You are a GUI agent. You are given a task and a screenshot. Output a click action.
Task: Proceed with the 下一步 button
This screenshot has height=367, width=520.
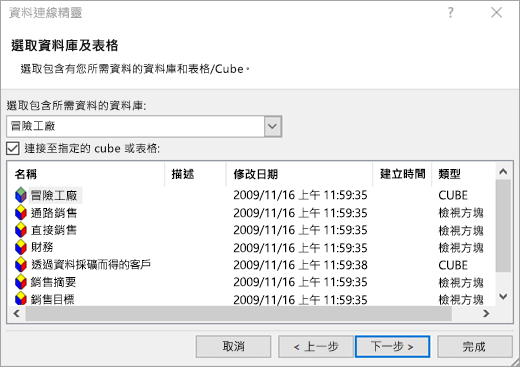click(392, 347)
